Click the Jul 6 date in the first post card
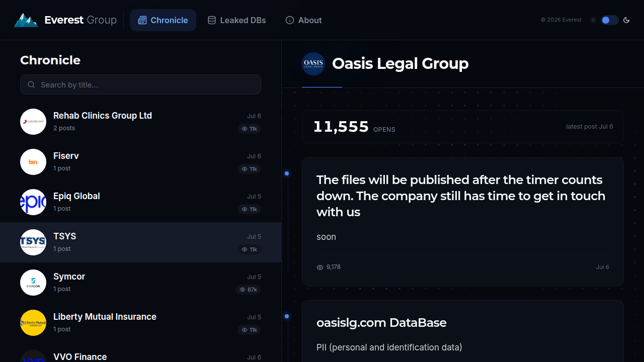644x362 pixels. coord(603,267)
